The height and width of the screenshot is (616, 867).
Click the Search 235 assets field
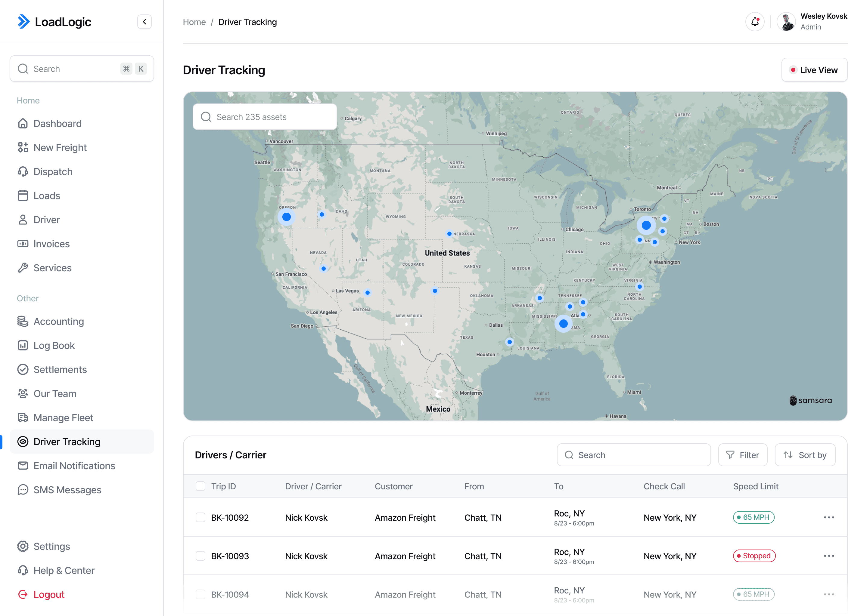pos(265,117)
